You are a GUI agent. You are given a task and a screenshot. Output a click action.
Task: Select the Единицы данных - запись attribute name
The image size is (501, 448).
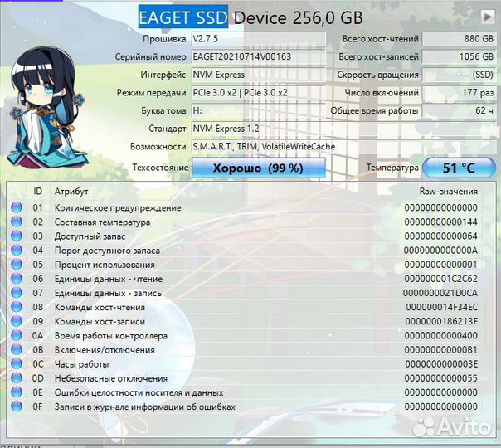coord(108,293)
